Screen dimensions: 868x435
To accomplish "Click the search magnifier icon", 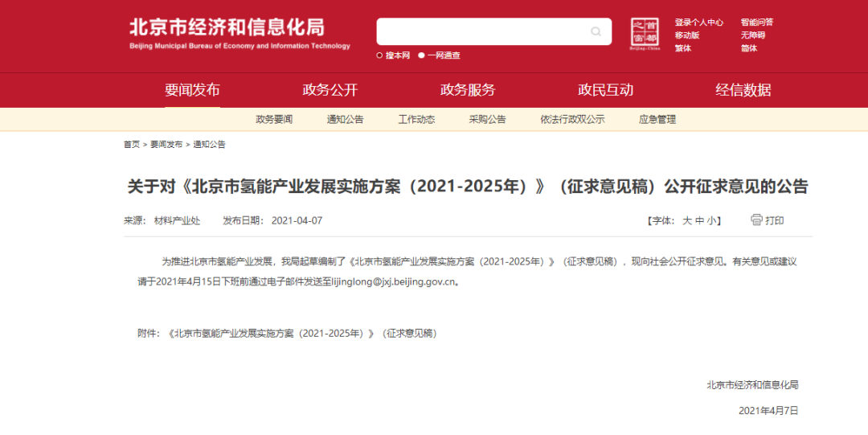I will (596, 32).
